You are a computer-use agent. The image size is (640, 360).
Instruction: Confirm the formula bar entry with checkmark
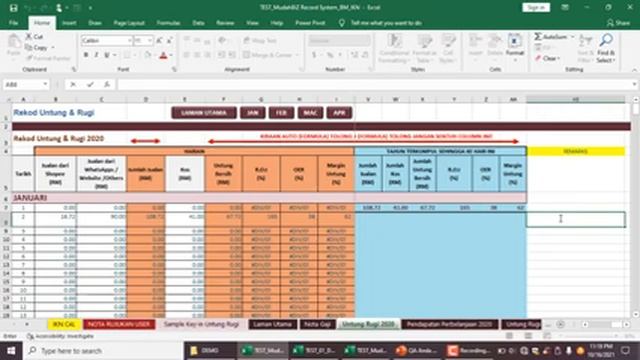coord(90,84)
